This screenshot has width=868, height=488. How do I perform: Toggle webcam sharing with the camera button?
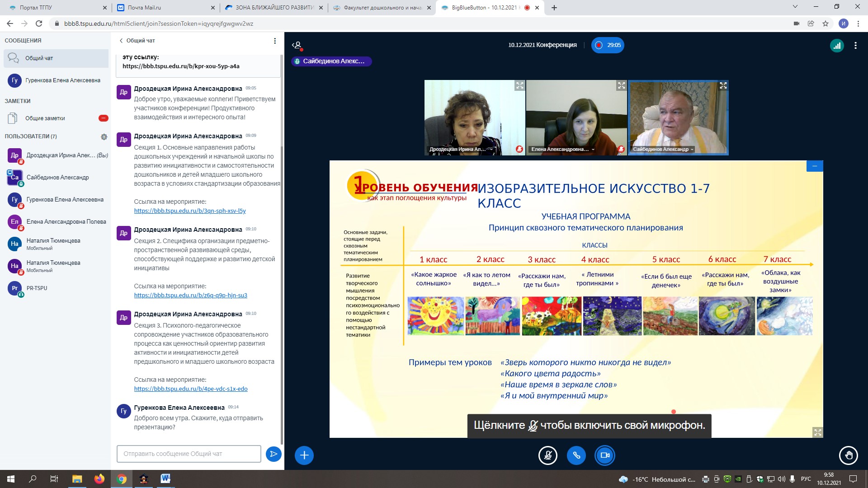(605, 455)
